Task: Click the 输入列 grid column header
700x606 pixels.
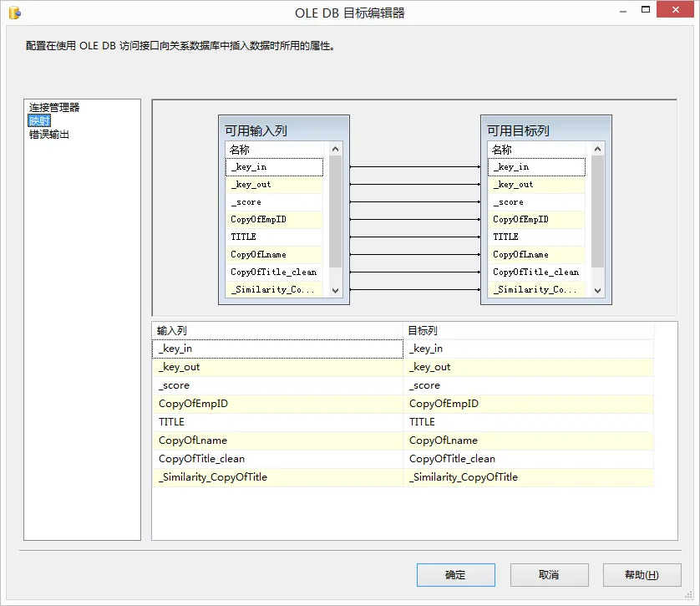Action: point(277,331)
